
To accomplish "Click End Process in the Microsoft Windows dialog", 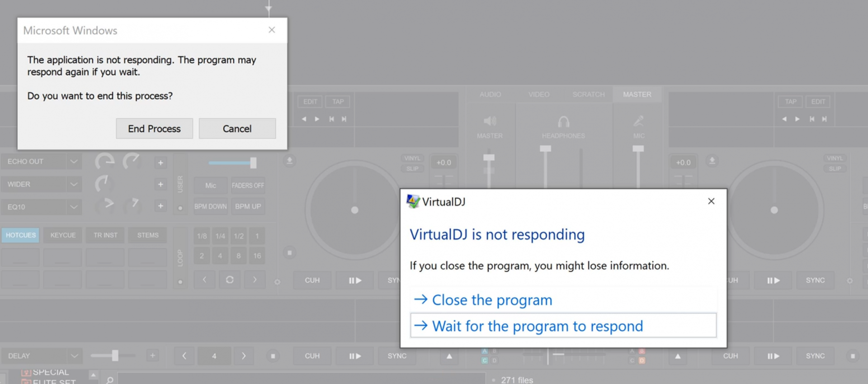I will (x=154, y=129).
